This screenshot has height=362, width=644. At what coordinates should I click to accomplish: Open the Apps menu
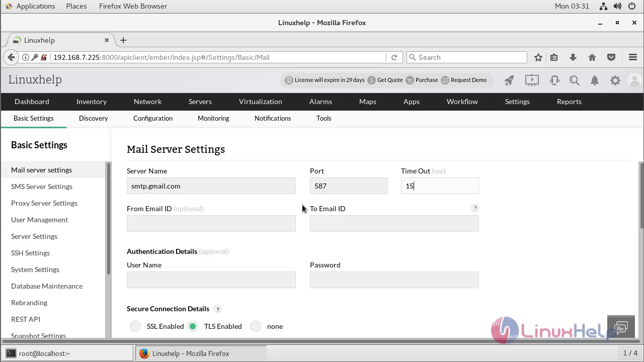412,102
